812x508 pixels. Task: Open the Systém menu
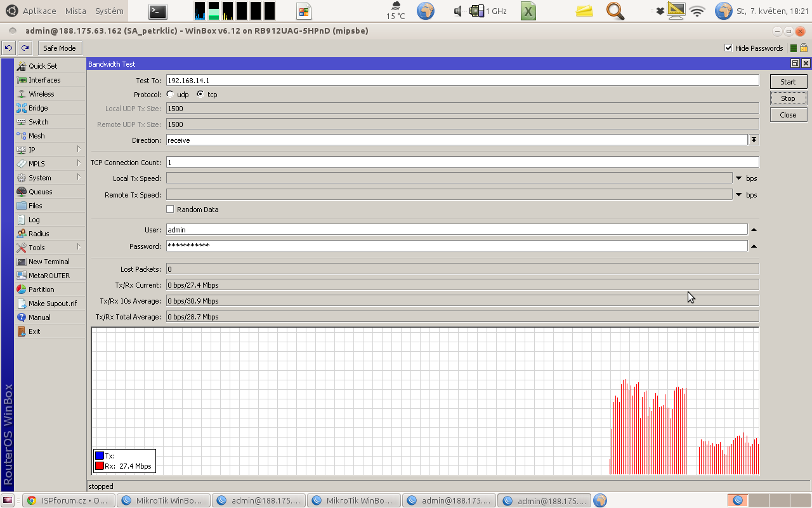(109, 11)
